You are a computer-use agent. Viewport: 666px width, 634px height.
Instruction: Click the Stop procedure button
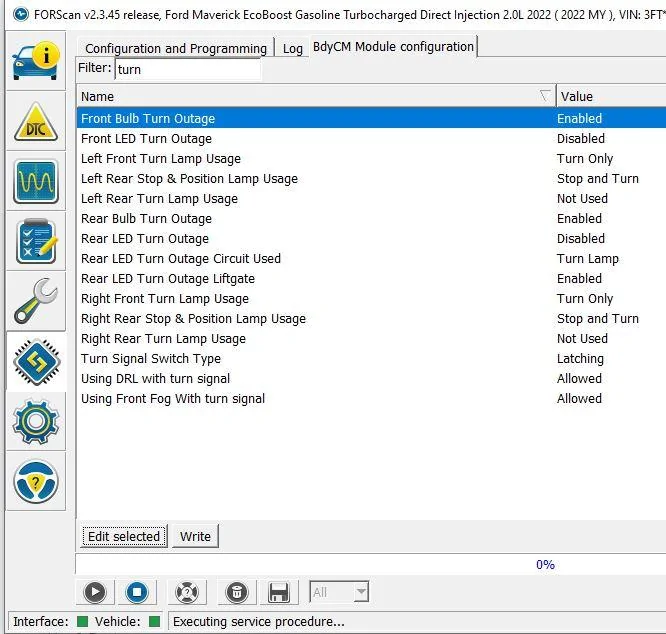[x=137, y=592]
